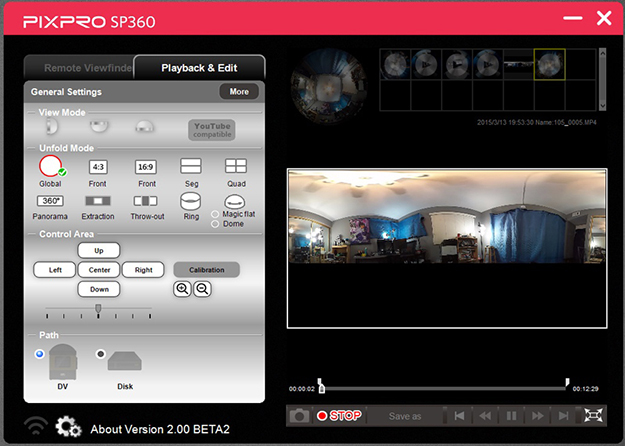Select the Magic flat radio option

[x=215, y=214]
